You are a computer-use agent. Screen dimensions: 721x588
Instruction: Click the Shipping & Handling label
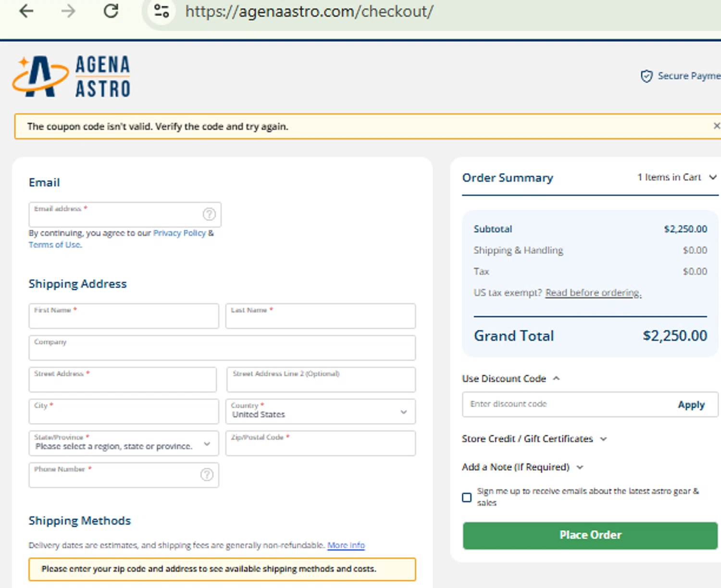[518, 250]
